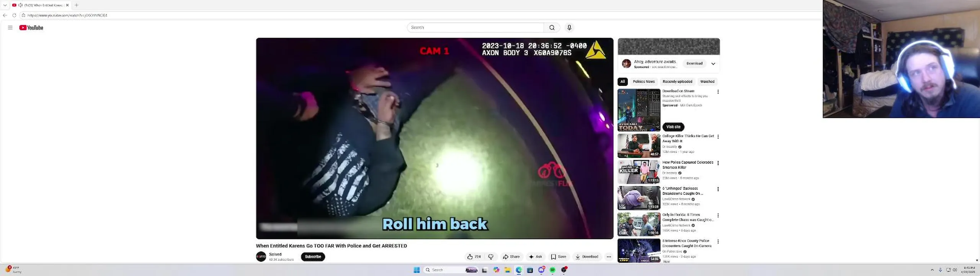Open the OBS Studio taskbar icon
980x276 pixels.
(564, 270)
